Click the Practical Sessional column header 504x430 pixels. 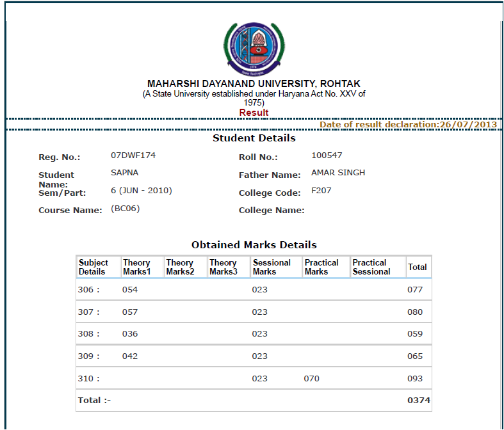pyautogui.click(x=377, y=267)
